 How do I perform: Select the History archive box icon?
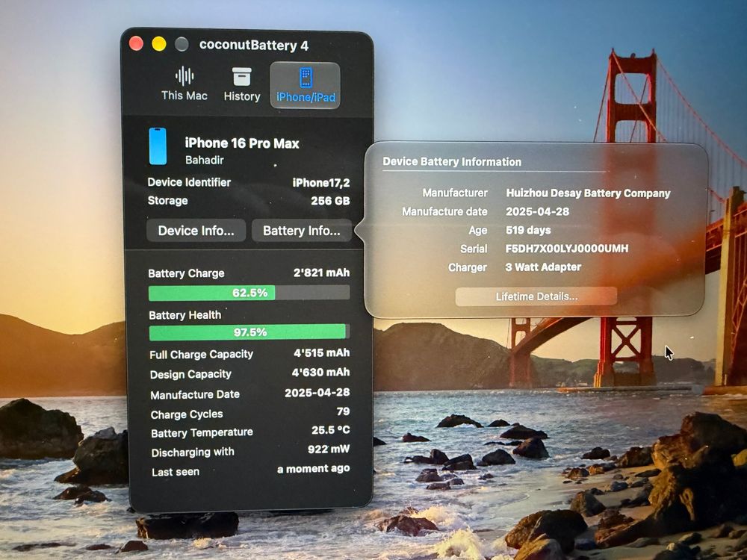pos(241,77)
